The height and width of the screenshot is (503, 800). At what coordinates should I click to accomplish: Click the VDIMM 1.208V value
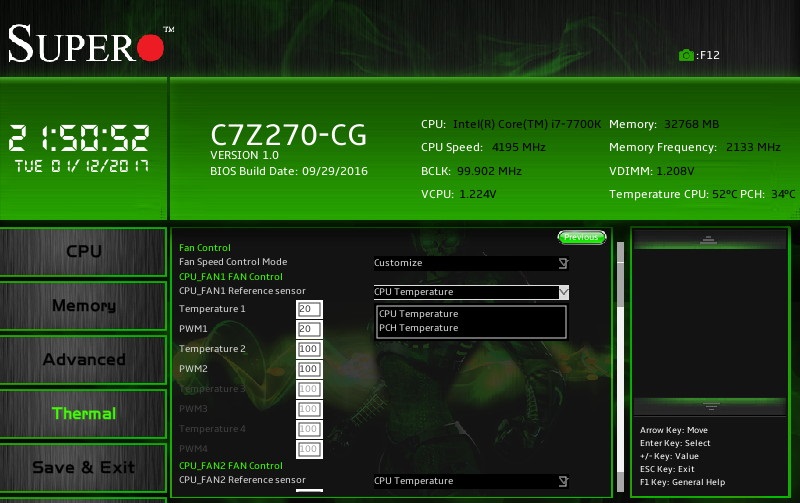pos(675,171)
